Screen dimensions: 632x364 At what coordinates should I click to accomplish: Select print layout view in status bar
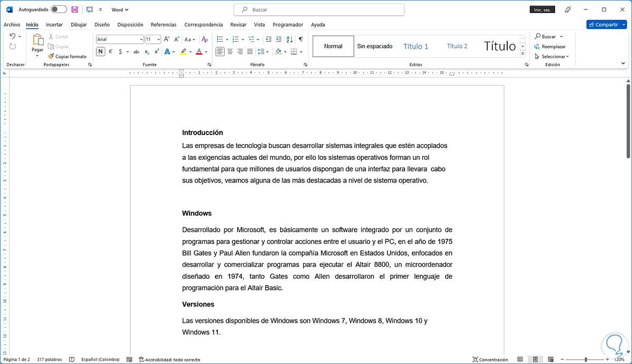click(x=535, y=360)
